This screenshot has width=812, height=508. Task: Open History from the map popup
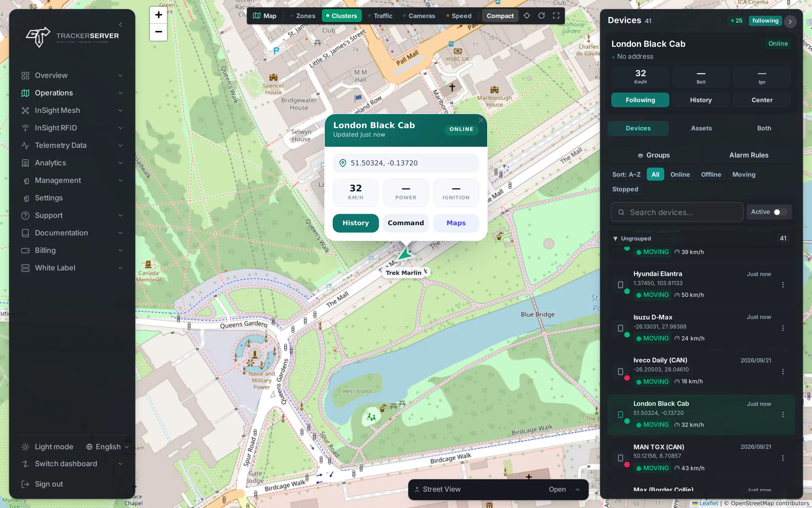point(355,223)
